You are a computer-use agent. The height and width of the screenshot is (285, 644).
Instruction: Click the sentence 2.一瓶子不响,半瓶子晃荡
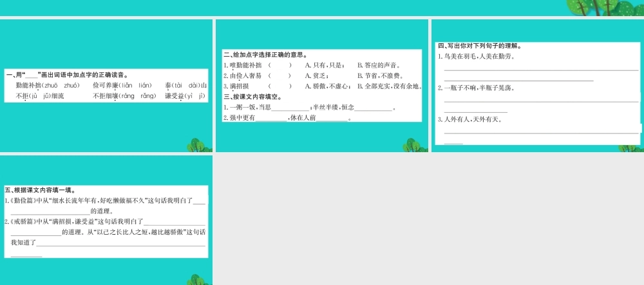[476, 88]
